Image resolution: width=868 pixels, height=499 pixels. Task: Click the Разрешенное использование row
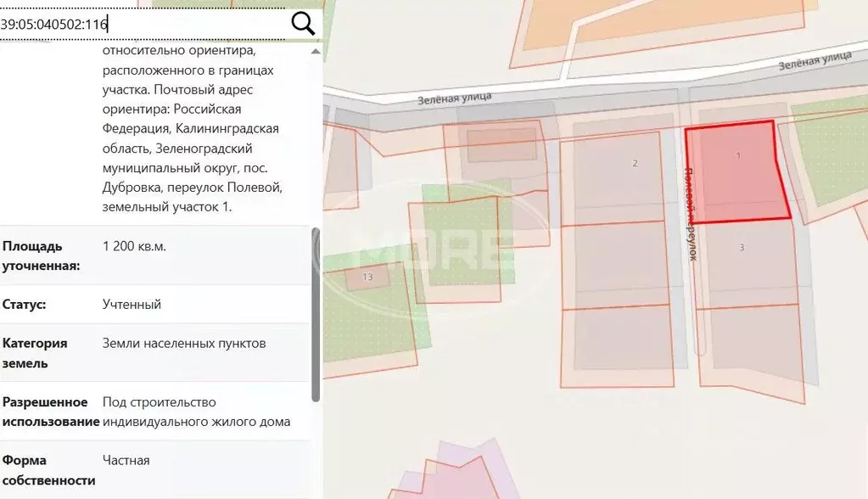pyautogui.click(x=155, y=412)
